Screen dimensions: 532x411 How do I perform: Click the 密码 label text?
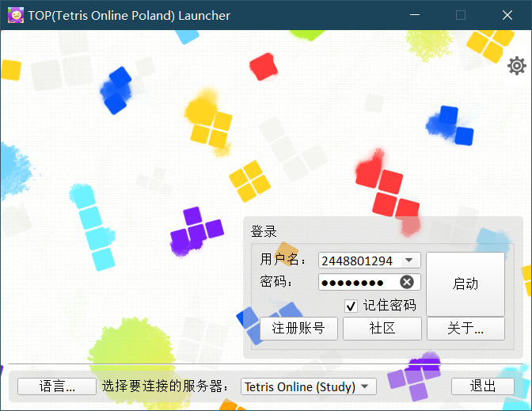(x=275, y=281)
